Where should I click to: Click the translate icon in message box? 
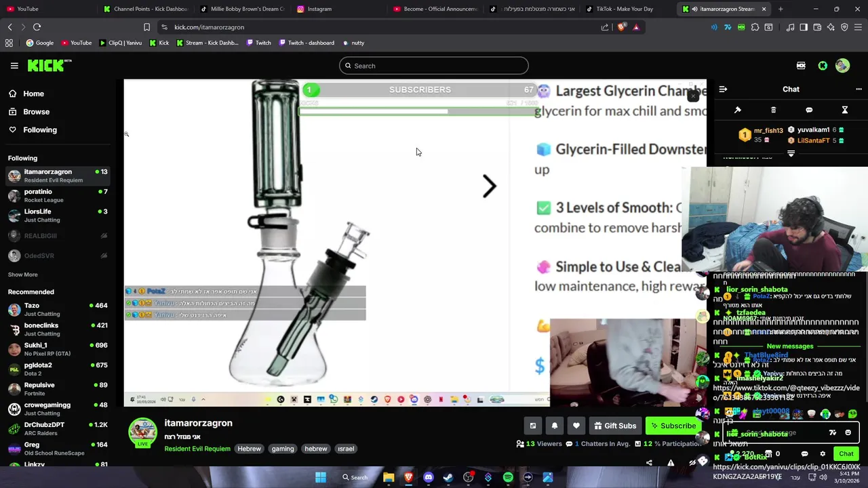[833, 432]
